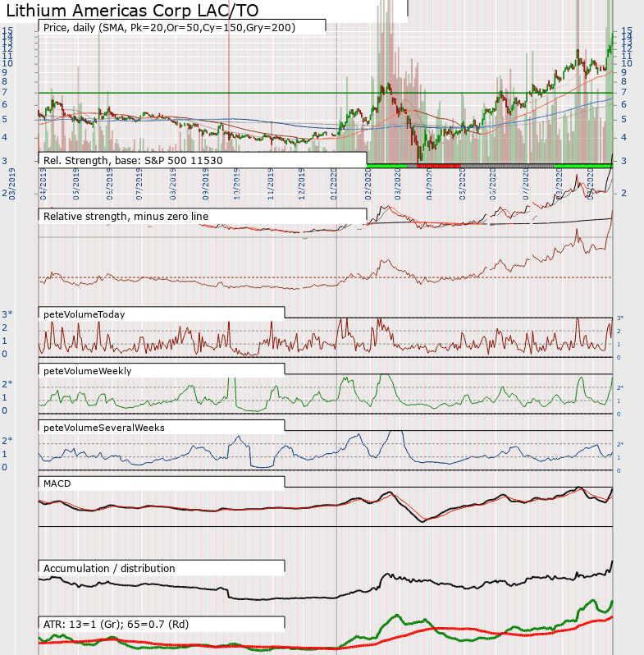Viewport: 644px width, 655px height.
Task: Select the "07/2020" date axis label
Action: point(526,184)
